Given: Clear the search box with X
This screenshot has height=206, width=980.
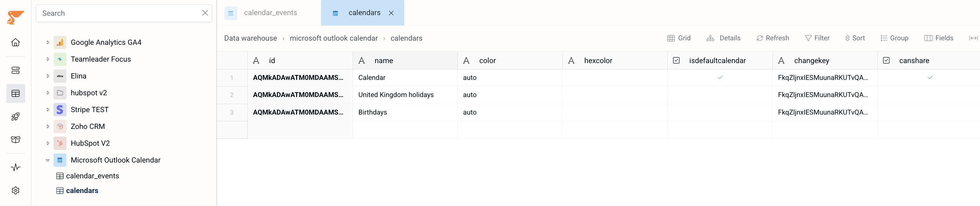Looking at the screenshot, I should coord(205,13).
